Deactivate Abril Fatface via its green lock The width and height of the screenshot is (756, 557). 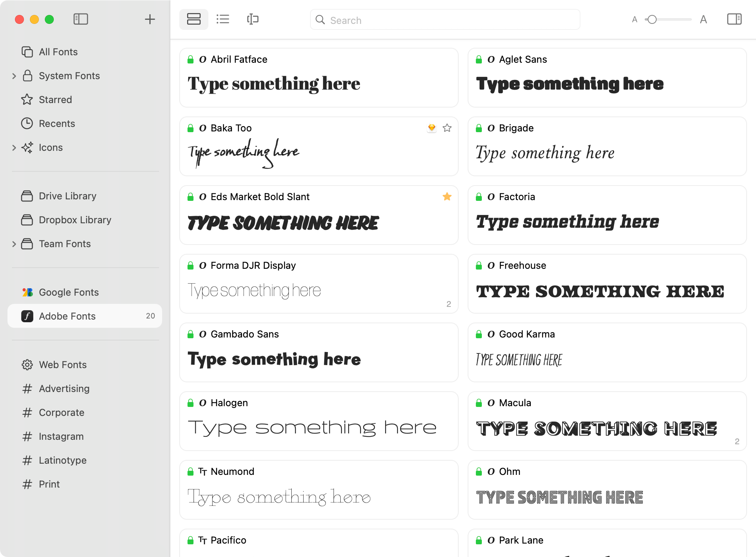point(190,59)
